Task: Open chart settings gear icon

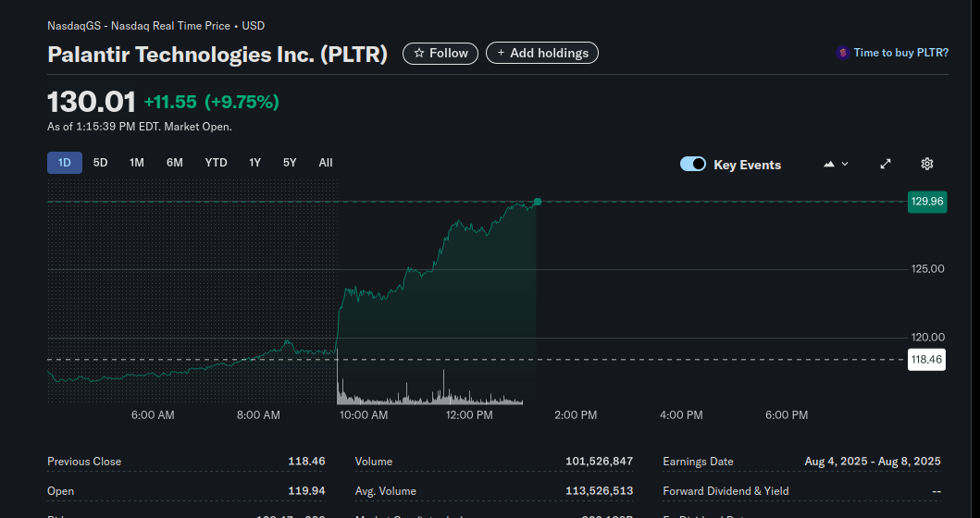Action: pos(927,164)
